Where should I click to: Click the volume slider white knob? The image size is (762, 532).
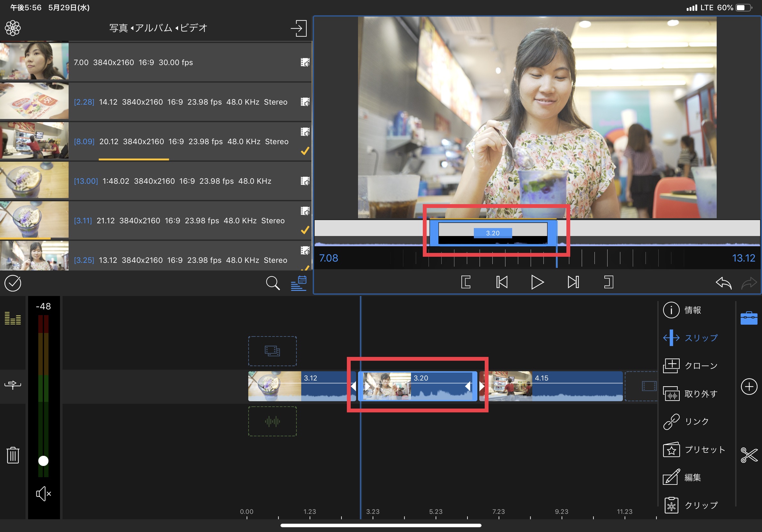[x=43, y=461]
